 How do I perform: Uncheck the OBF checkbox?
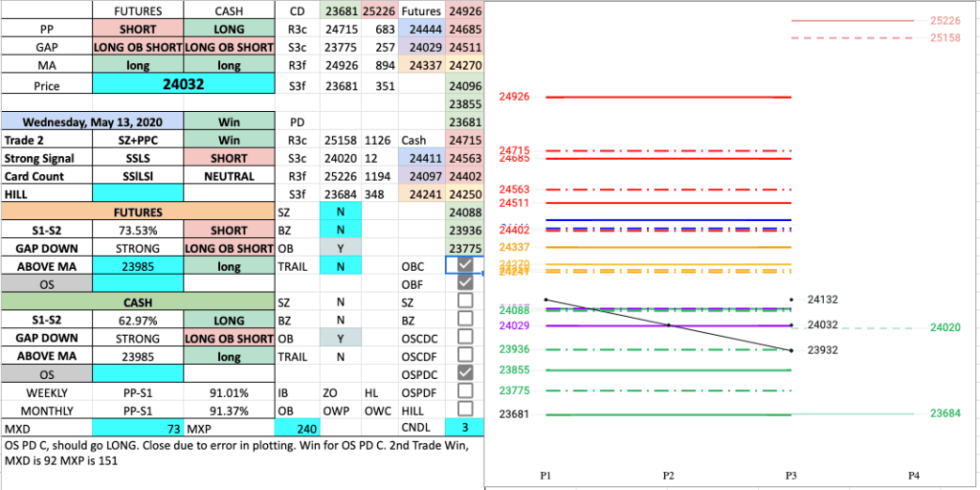pos(464,283)
